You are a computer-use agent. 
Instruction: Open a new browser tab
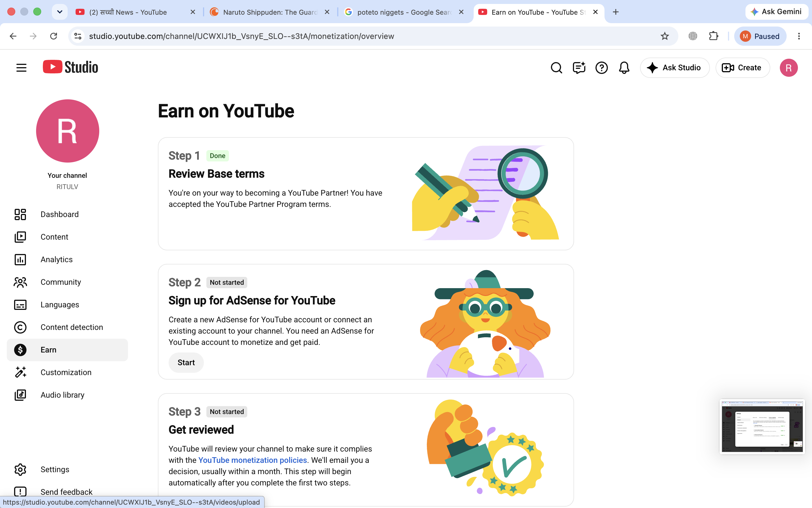point(616,12)
